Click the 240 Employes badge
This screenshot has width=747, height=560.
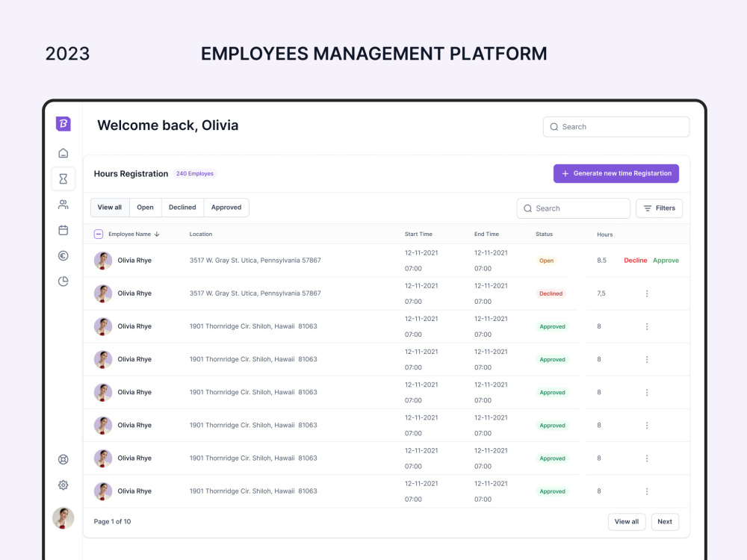tap(195, 174)
